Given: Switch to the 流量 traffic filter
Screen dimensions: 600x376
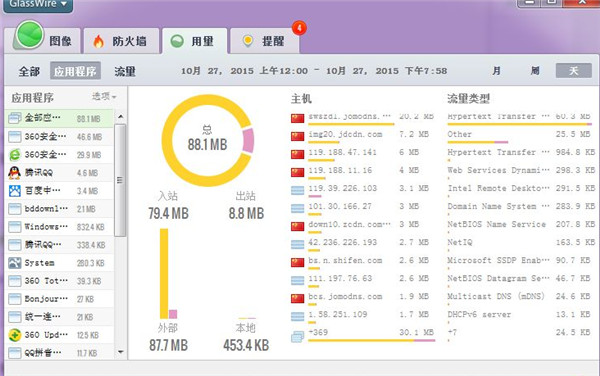Looking at the screenshot, I should 125,71.
